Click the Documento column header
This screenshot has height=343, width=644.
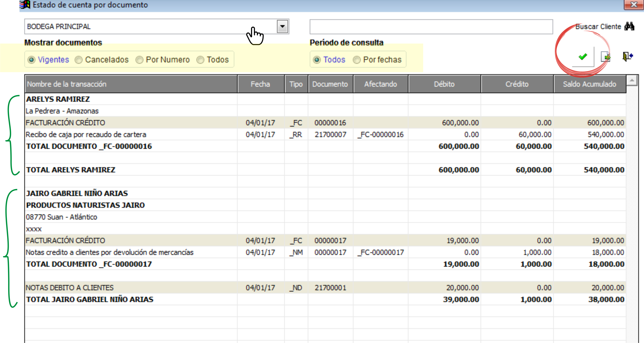[x=330, y=84]
